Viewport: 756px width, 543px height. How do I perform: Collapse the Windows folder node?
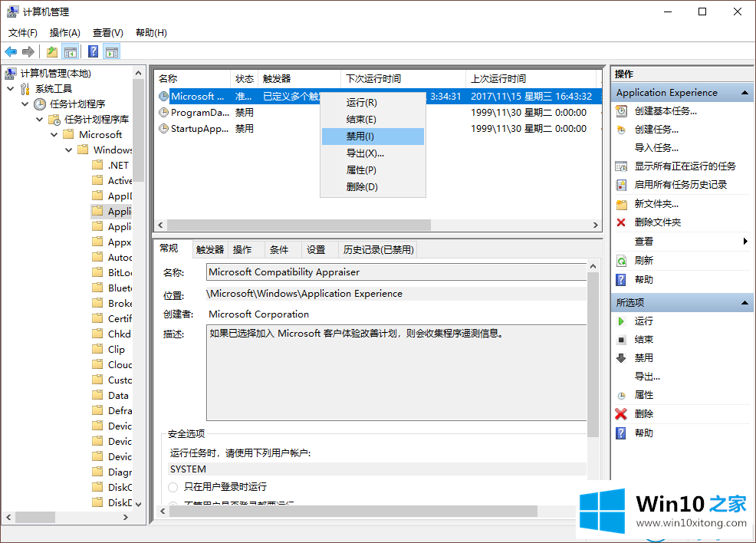coord(68,150)
